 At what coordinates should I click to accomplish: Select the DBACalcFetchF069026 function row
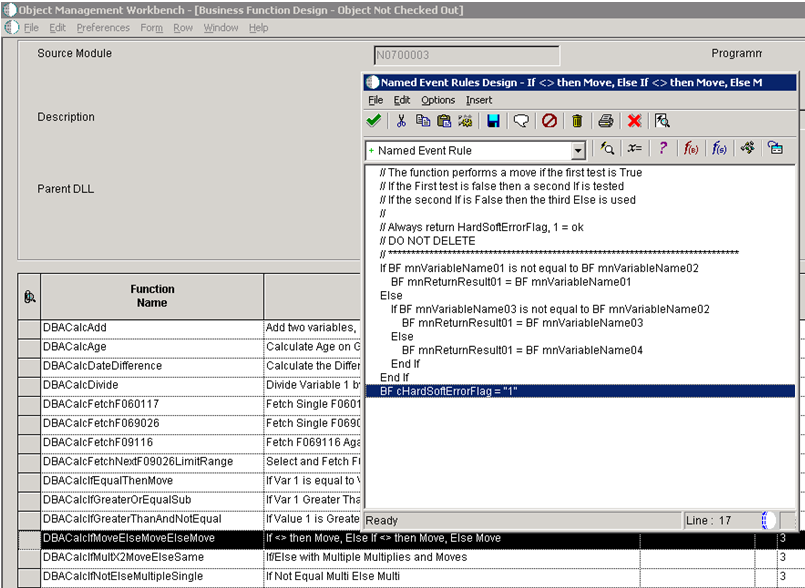(x=151, y=423)
